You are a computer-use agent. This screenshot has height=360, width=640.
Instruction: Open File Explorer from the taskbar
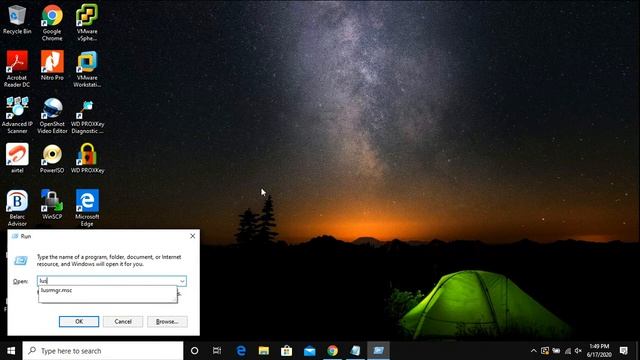tap(264, 351)
